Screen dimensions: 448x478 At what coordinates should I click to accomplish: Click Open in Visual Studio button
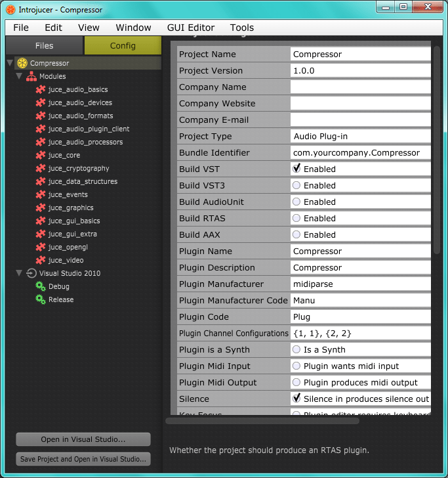83,439
